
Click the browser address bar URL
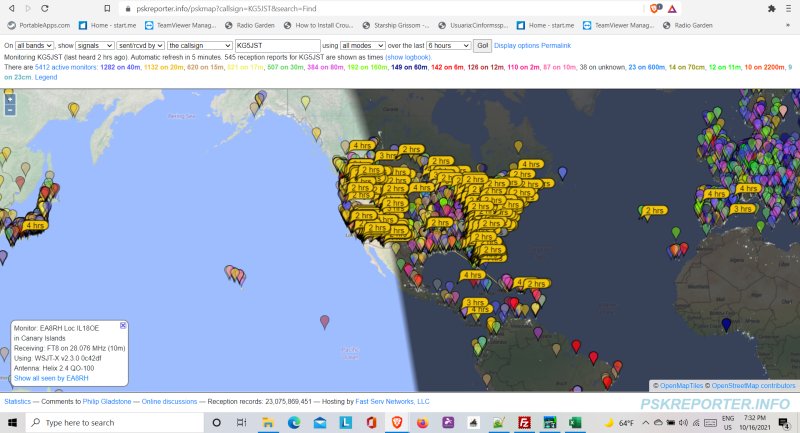[x=226, y=9]
